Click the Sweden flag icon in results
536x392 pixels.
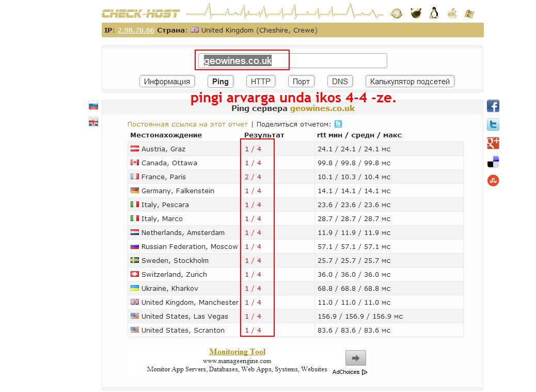click(x=135, y=260)
